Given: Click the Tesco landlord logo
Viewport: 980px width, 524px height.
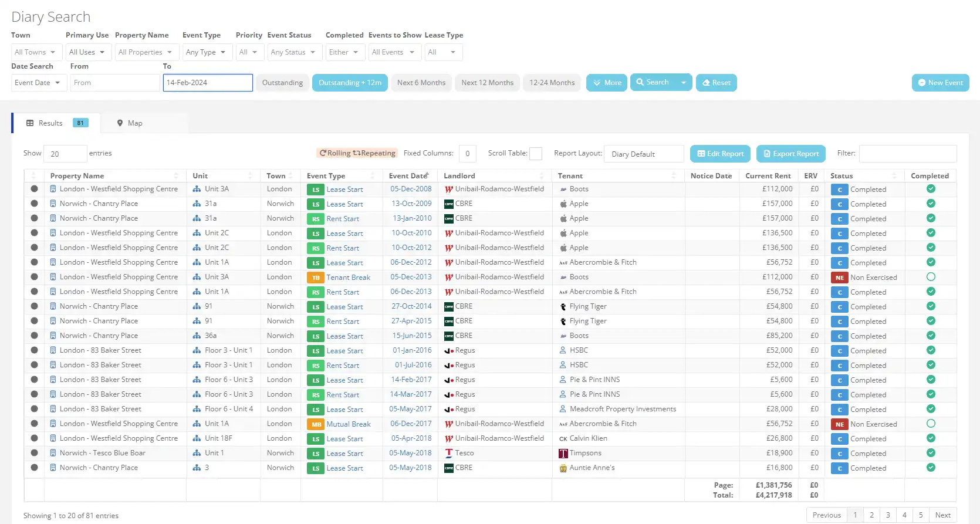Looking at the screenshot, I should (x=449, y=453).
